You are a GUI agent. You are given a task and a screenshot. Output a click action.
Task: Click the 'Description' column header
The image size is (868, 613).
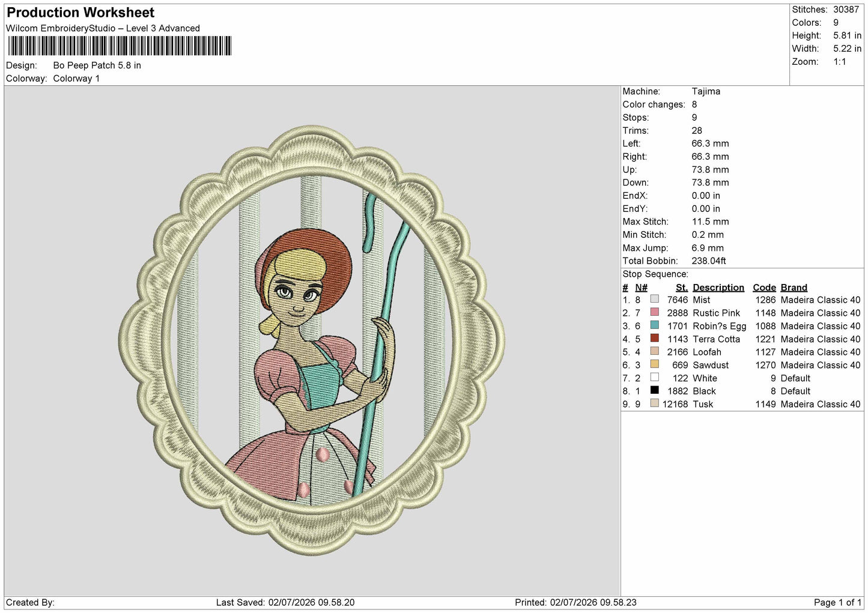pyautogui.click(x=718, y=288)
